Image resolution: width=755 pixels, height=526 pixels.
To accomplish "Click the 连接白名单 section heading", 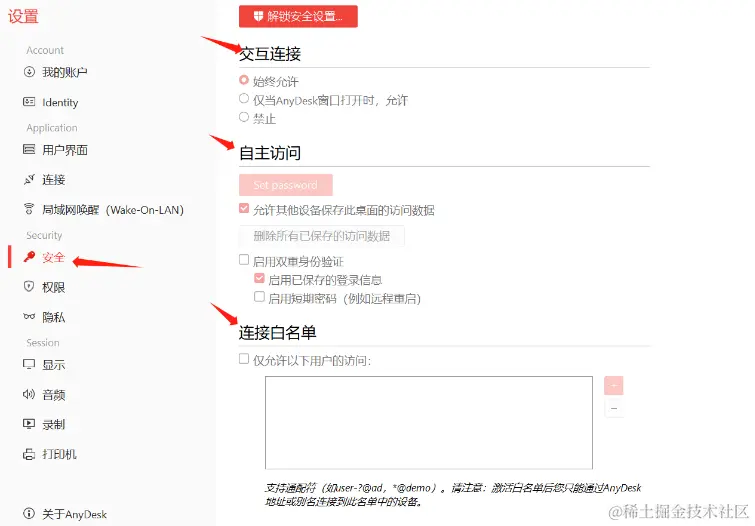I will [x=278, y=332].
